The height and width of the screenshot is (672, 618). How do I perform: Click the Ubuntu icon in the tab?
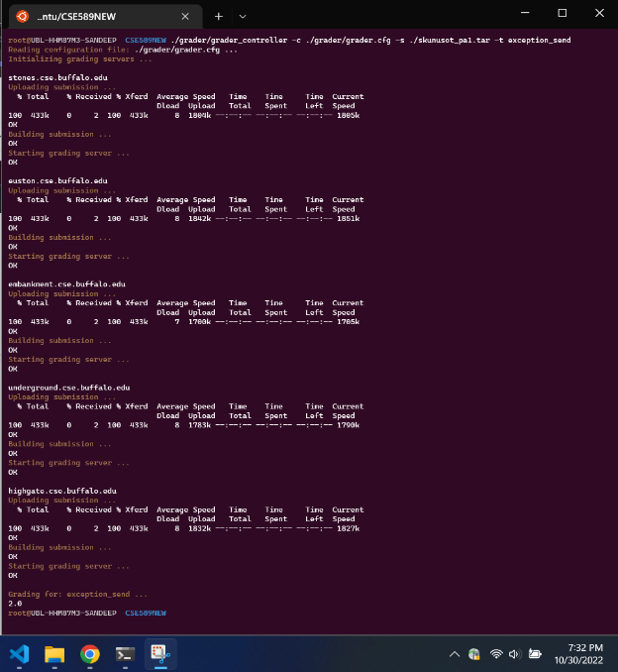tap(22, 16)
